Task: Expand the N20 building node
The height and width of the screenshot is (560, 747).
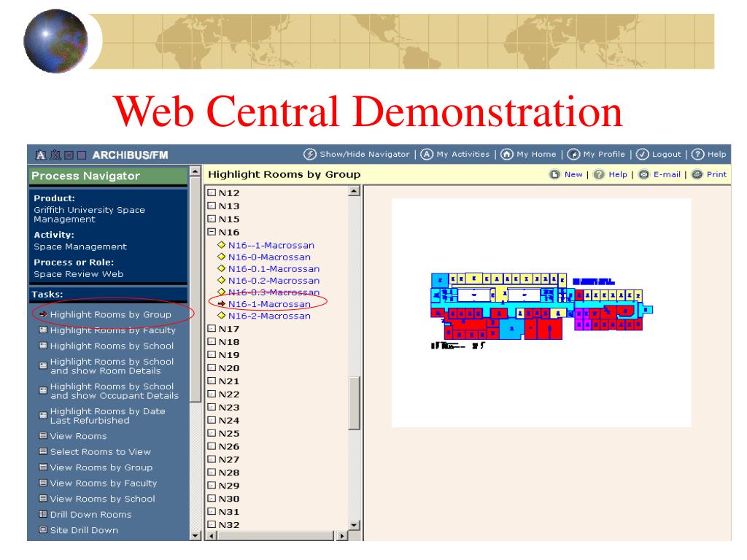Action: coord(212,367)
